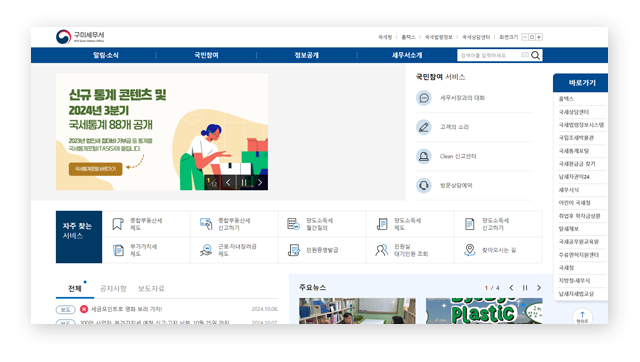Click the 양도소득세 신고하기 icon
Viewport: 640px width, 362px height.
[470, 224]
